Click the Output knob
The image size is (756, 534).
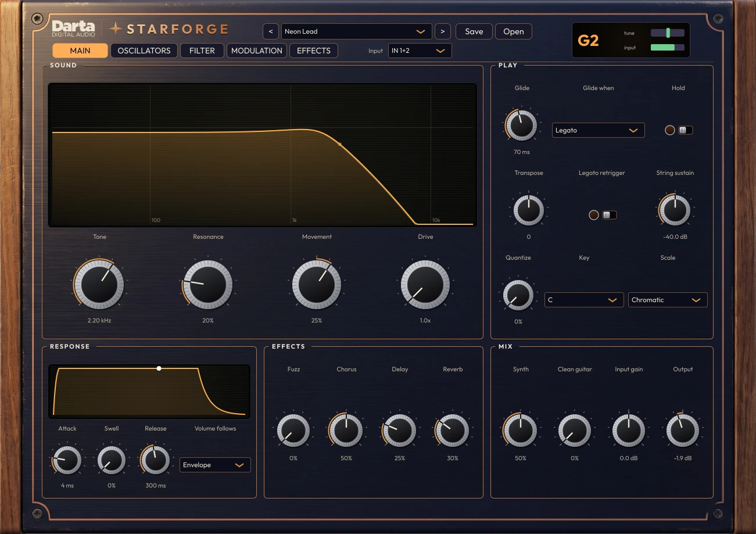pyautogui.click(x=683, y=431)
